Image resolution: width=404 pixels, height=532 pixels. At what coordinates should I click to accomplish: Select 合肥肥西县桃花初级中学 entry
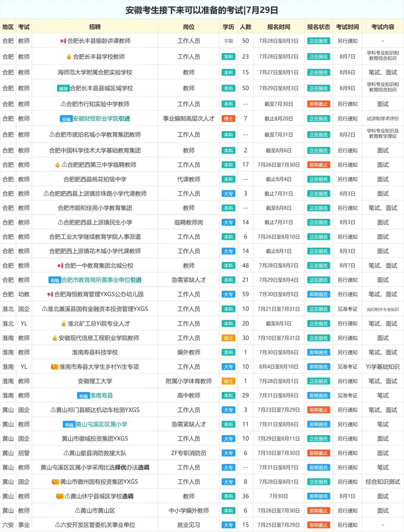click(x=95, y=179)
